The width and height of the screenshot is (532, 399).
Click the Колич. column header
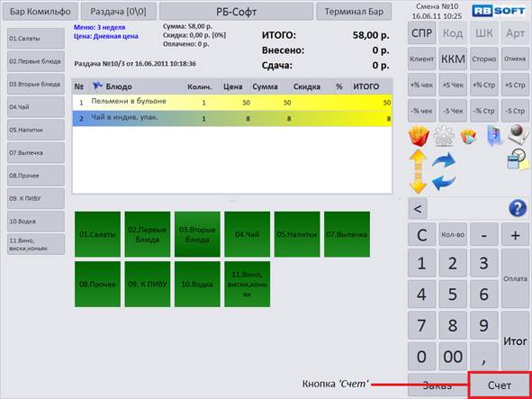(200, 86)
